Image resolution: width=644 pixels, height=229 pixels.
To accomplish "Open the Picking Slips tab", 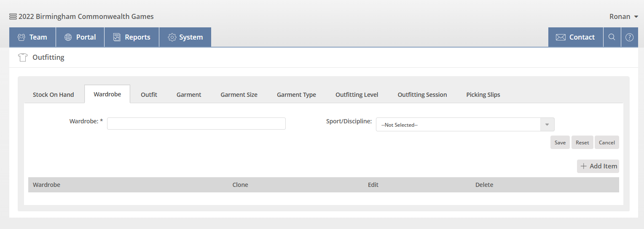I will (x=483, y=95).
